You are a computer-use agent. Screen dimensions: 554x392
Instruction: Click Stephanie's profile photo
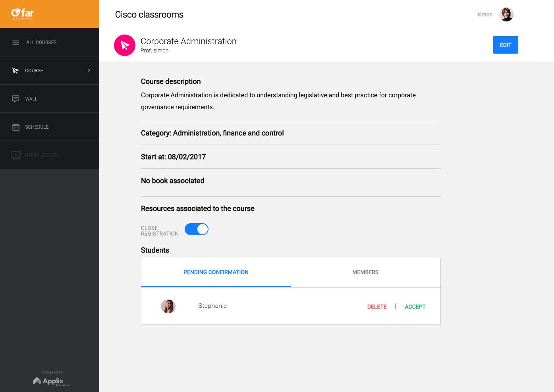[x=168, y=306]
